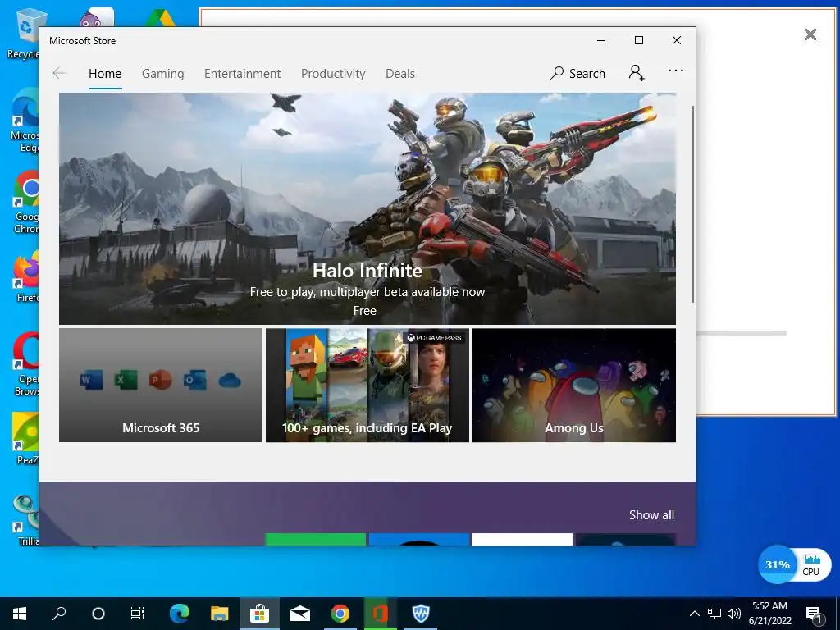
Task: Select the Microsoft Edge desktop shortcut
Action: (x=25, y=121)
